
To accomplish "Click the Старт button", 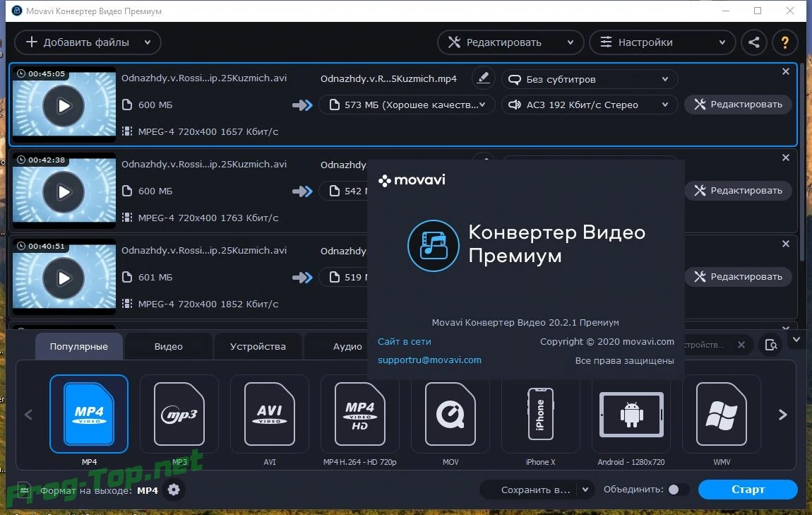I will pos(748,490).
